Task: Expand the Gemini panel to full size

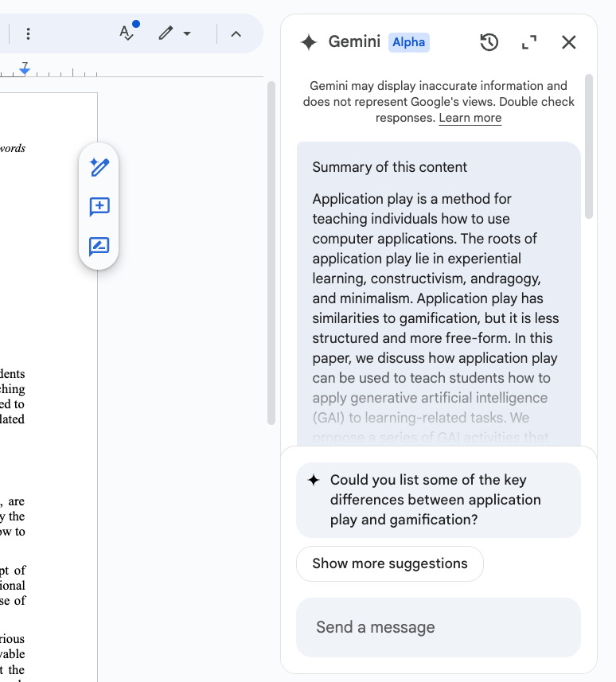Action: pos(529,42)
